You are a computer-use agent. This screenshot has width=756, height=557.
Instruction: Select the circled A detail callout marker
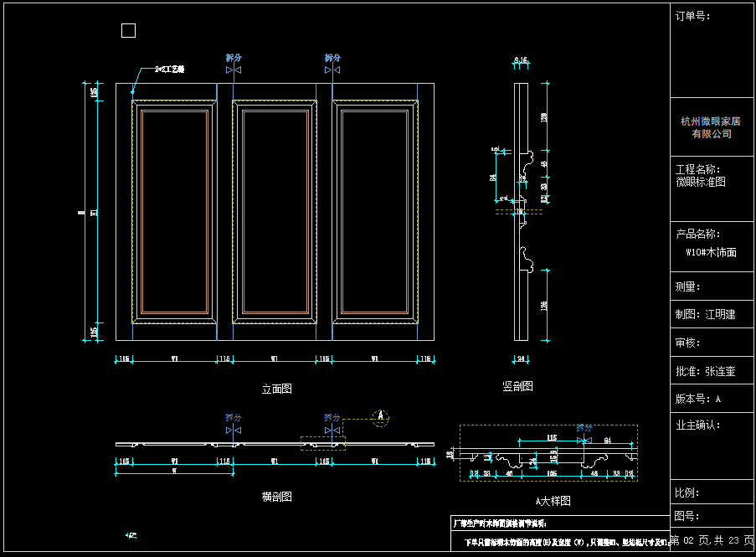[x=381, y=416]
